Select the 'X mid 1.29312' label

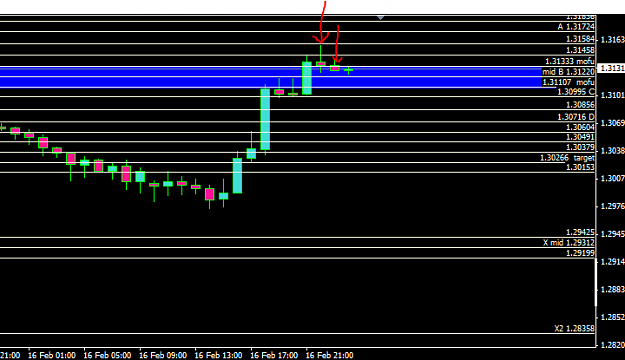(x=568, y=243)
